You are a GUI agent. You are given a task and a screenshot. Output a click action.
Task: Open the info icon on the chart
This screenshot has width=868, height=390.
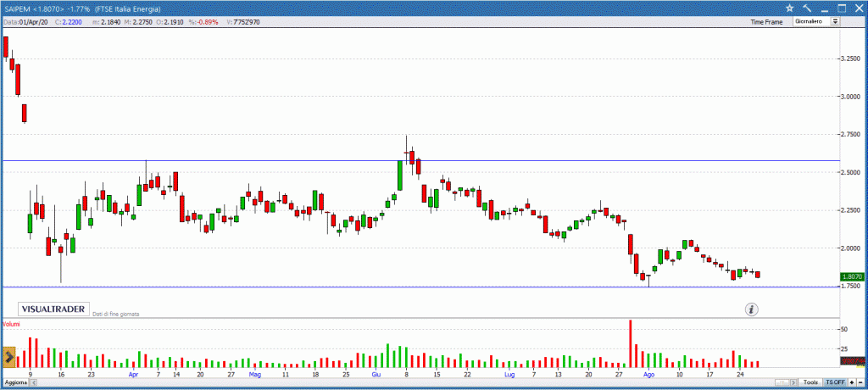(x=751, y=309)
